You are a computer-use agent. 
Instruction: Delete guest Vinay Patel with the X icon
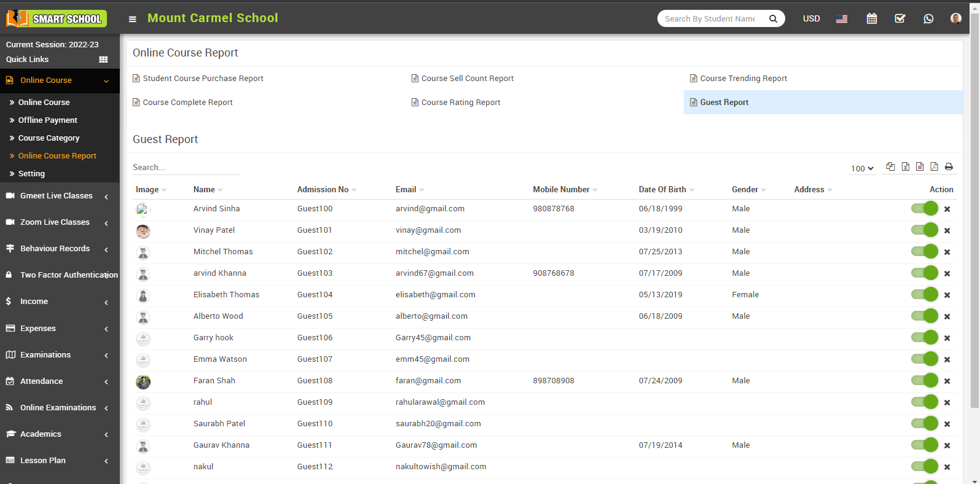[x=947, y=231]
